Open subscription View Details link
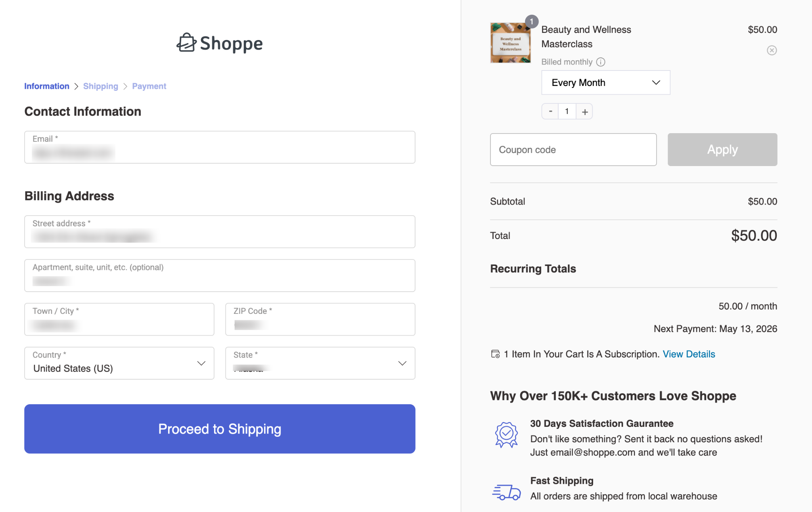 pos(689,354)
